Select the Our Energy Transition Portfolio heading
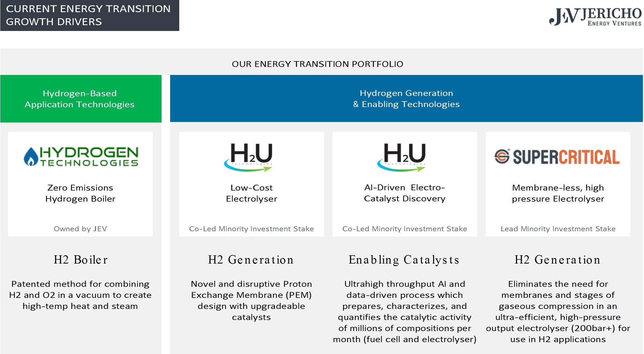The height and width of the screenshot is (354, 644). tap(318, 64)
